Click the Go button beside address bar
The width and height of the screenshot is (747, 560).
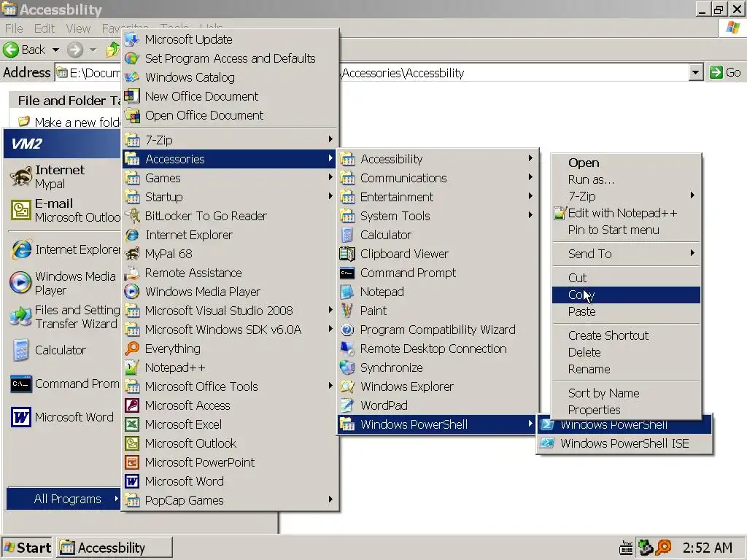pos(725,72)
